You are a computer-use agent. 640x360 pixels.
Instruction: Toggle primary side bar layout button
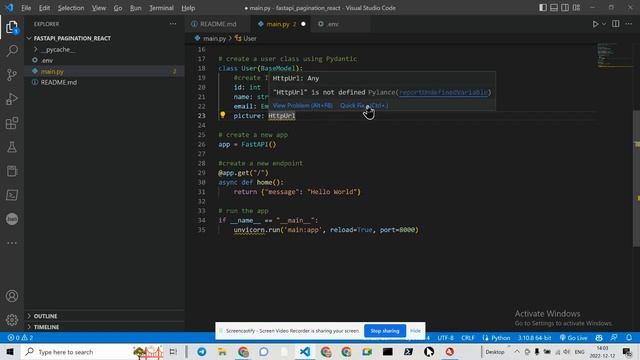pyautogui.click(x=542, y=7)
